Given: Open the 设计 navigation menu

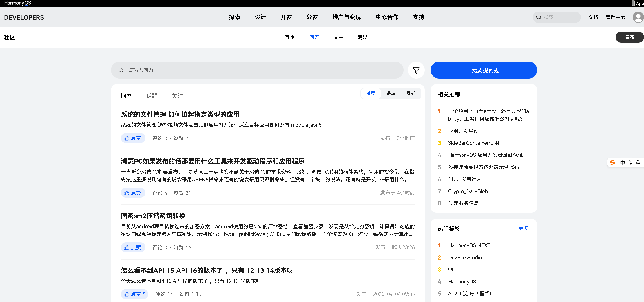Looking at the screenshot, I should (260, 17).
